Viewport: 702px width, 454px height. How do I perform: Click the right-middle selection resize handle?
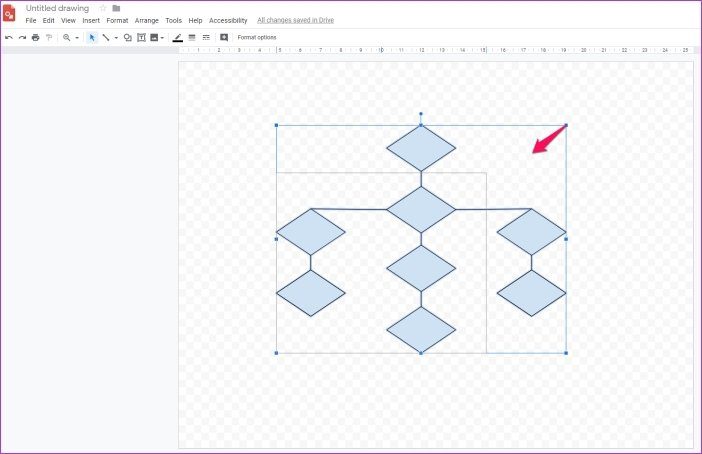[x=566, y=239]
